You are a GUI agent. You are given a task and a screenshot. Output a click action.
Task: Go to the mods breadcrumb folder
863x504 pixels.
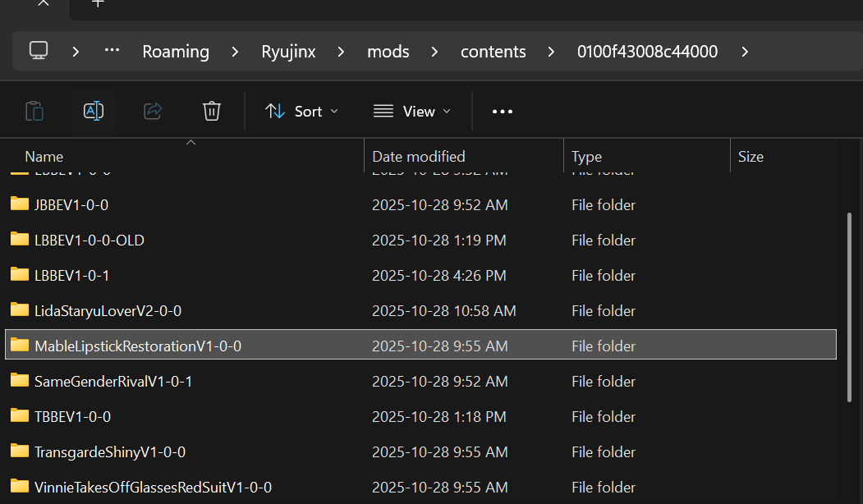(x=388, y=52)
